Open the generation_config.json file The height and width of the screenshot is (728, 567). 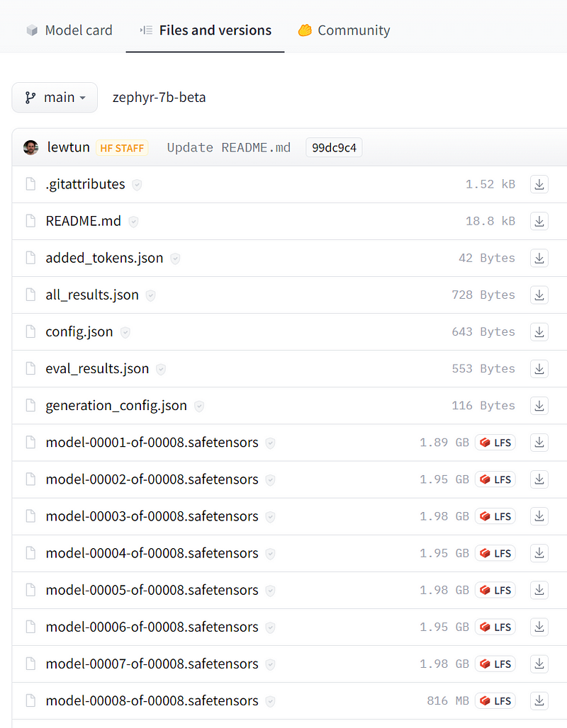pyautogui.click(x=116, y=406)
